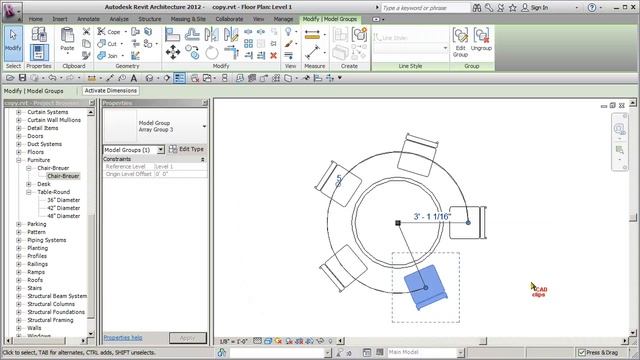This screenshot has height=360, width=640.
Task: Click the Edit Type button
Action: pyautogui.click(x=187, y=149)
